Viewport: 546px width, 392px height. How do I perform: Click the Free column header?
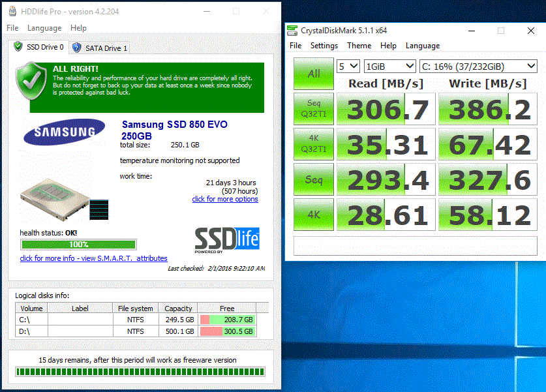(x=227, y=308)
